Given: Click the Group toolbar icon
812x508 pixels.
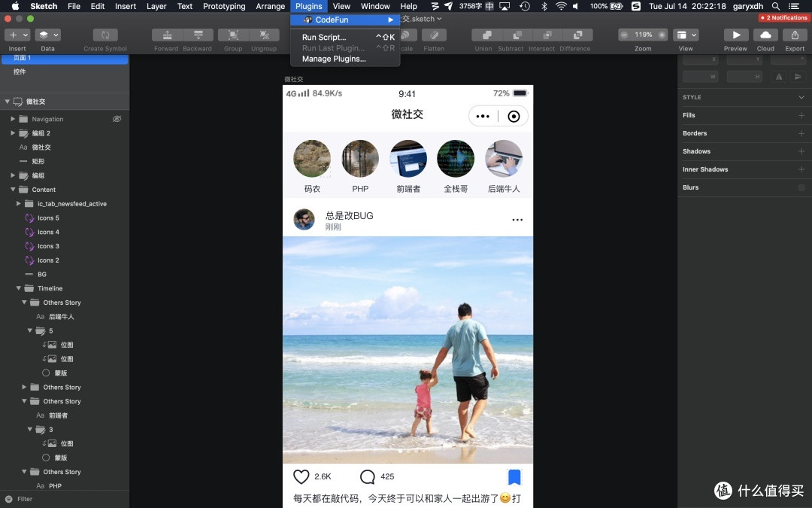Looking at the screenshot, I should point(233,35).
